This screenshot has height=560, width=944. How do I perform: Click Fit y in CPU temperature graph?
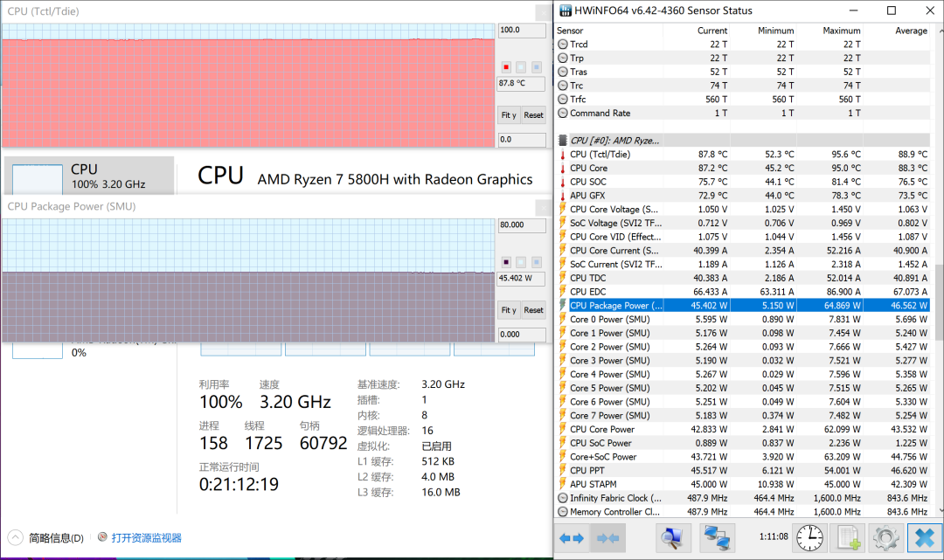[509, 115]
